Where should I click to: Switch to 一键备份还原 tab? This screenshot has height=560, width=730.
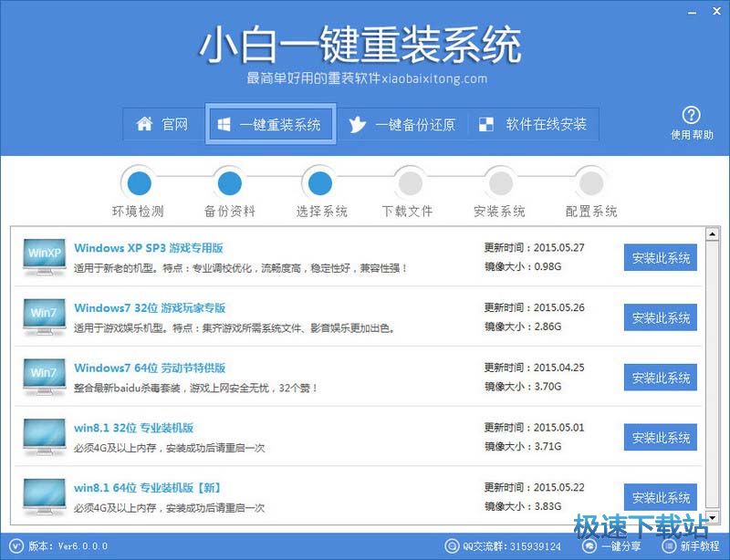click(x=401, y=124)
